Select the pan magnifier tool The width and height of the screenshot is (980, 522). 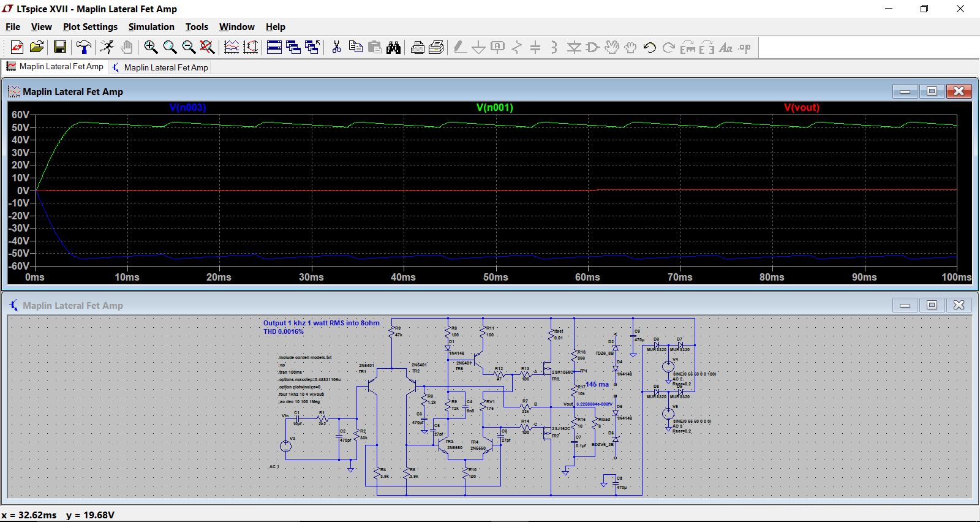click(170, 47)
